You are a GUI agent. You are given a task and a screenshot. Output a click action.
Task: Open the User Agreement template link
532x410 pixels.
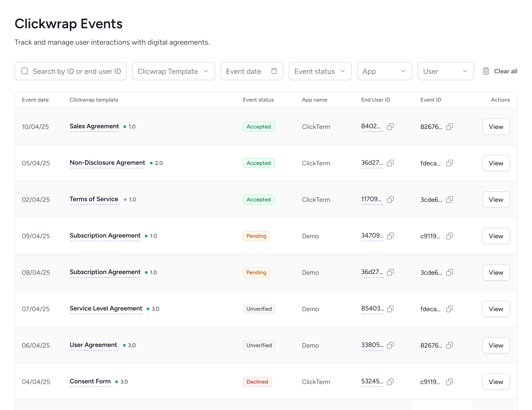coord(93,345)
